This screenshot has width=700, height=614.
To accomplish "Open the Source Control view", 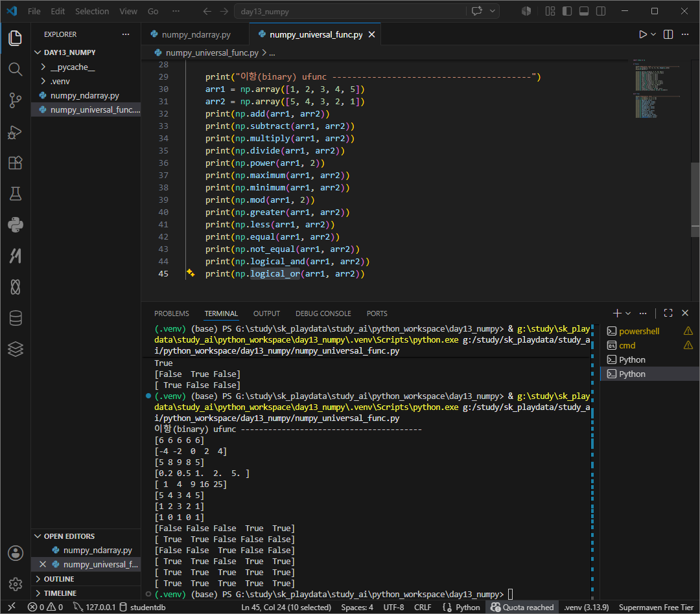I will point(15,100).
